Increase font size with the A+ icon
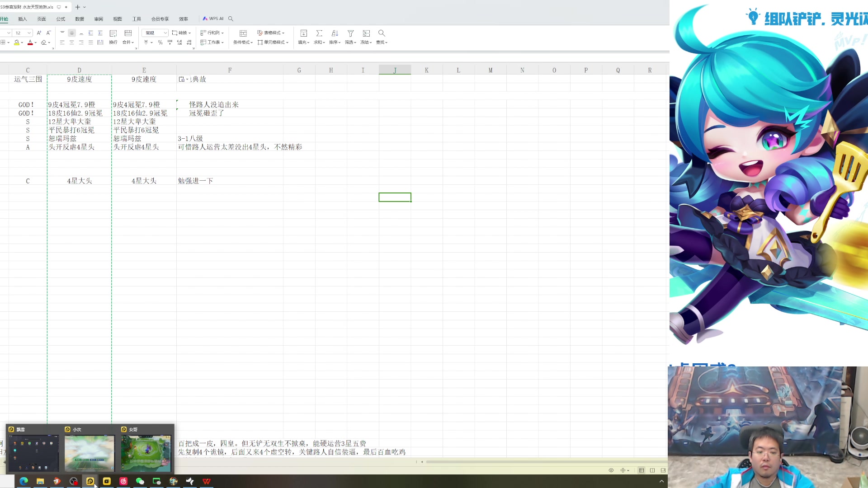Viewport: 868px width, 488px height. (39, 33)
